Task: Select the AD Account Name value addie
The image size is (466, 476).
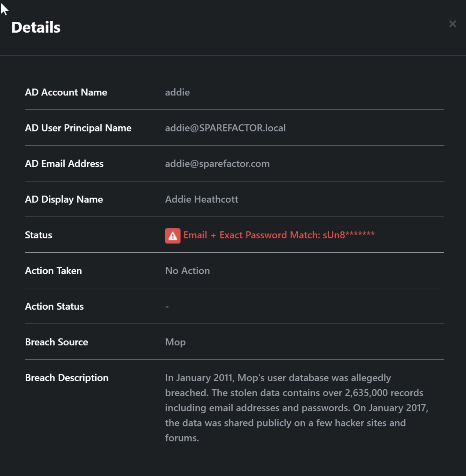Action: (178, 93)
